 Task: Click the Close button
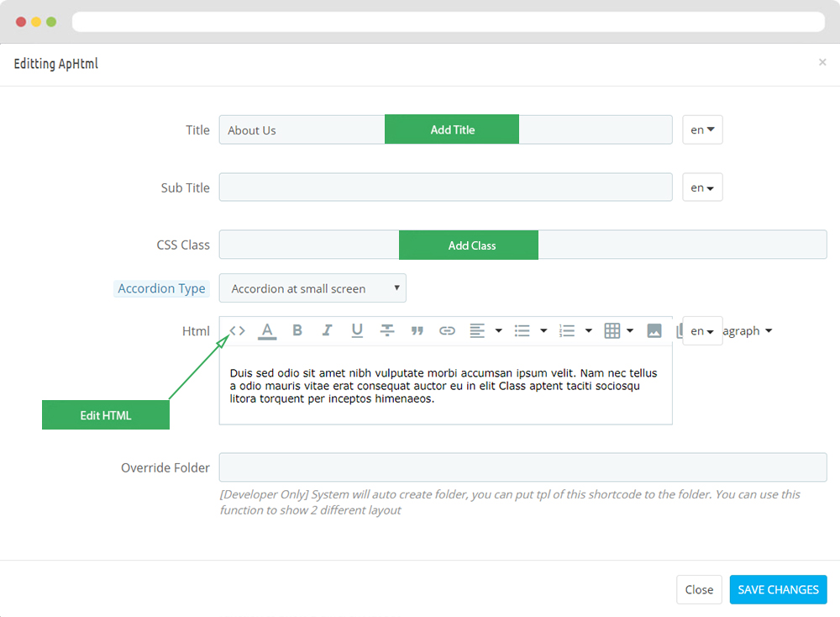pos(699,589)
